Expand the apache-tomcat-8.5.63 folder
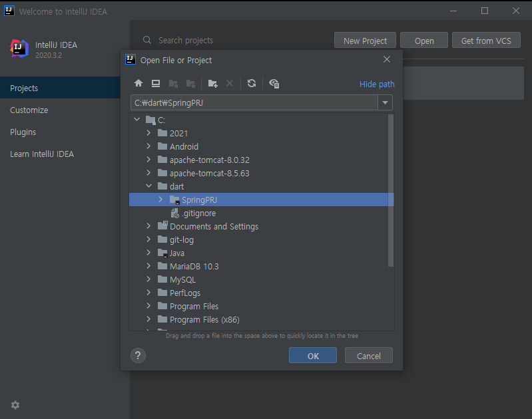This screenshot has width=532, height=419. coord(148,172)
